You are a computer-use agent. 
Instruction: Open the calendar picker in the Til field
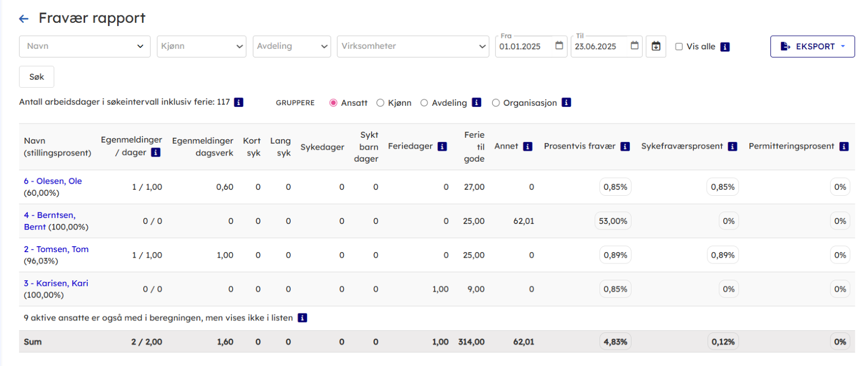pyautogui.click(x=634, y=46)
